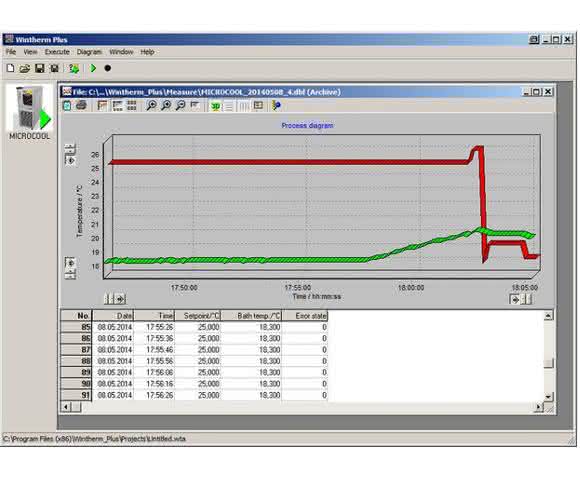Viewport: 580px width, 480px height.
Task: Open the Help menu
Action: (147, 52)
